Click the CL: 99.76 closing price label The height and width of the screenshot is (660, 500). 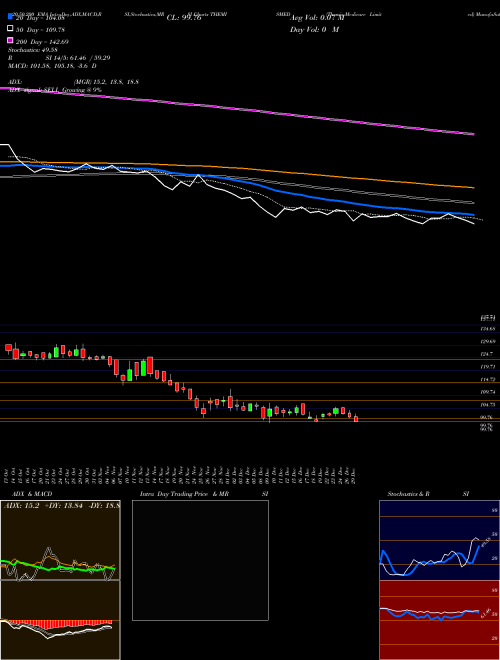pos(184,18)
